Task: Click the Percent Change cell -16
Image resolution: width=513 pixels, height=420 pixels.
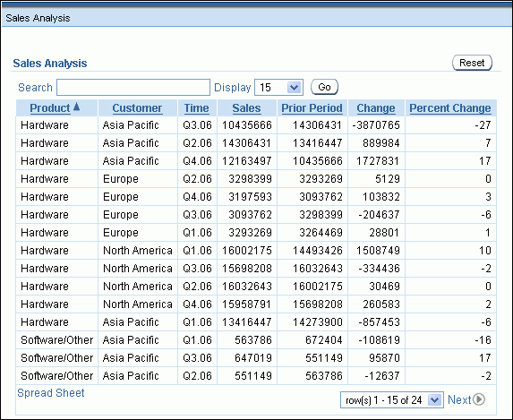Action: [483, 339]
